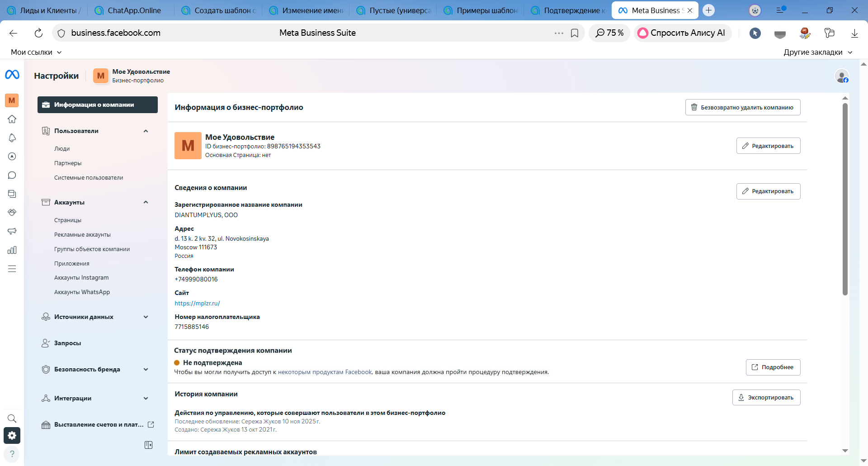The image size is (868, 466).
Task: Click the help question mark icon
Action: pyautogui.click(x=12, y=454)
